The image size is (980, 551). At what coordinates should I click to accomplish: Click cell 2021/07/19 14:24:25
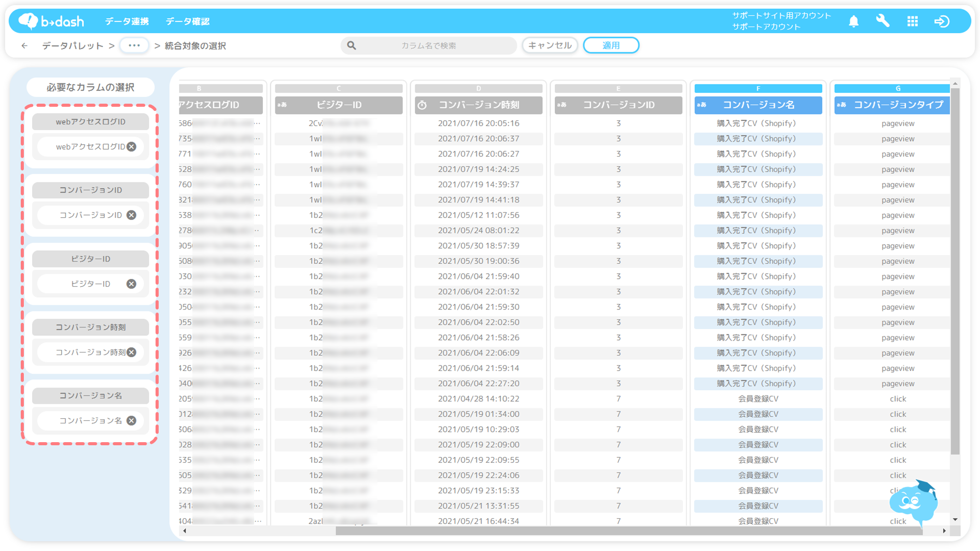point(479,169)
